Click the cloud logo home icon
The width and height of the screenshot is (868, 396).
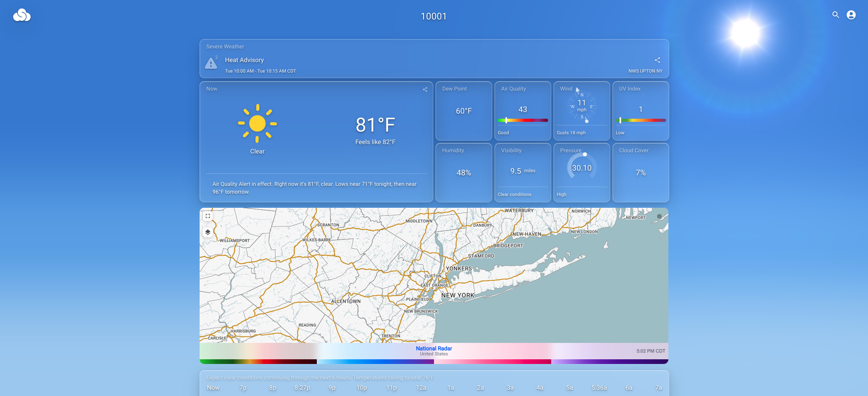(22, 15)
